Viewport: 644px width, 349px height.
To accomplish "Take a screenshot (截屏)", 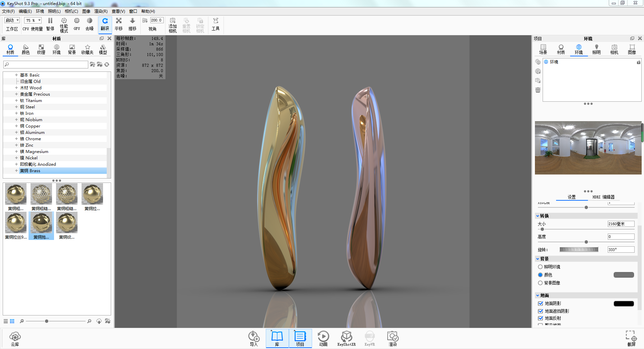I will (631, 338).
